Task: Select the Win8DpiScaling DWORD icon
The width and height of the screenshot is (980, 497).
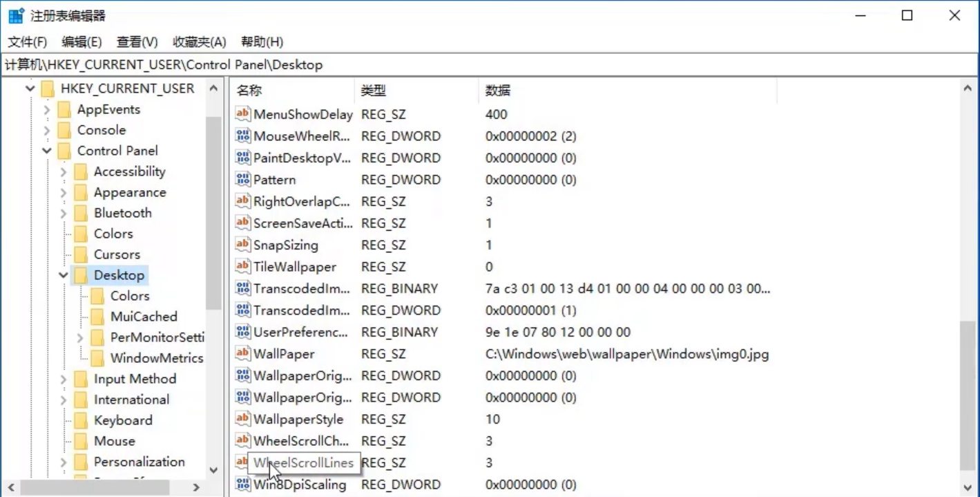Action: 242,485
